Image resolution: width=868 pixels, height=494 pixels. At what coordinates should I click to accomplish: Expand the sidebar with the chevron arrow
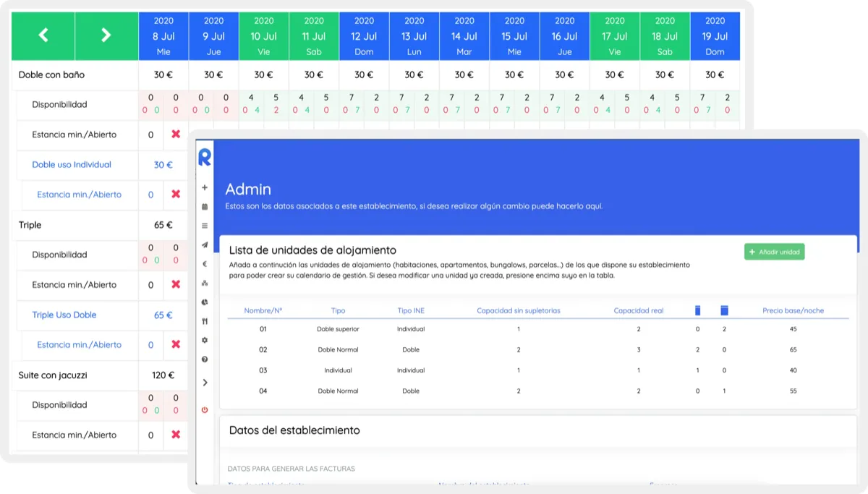click(205, 382)
